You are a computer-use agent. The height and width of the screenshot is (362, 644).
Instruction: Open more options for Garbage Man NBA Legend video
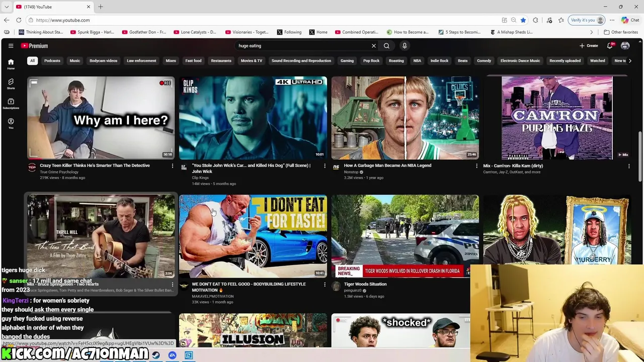476,166
